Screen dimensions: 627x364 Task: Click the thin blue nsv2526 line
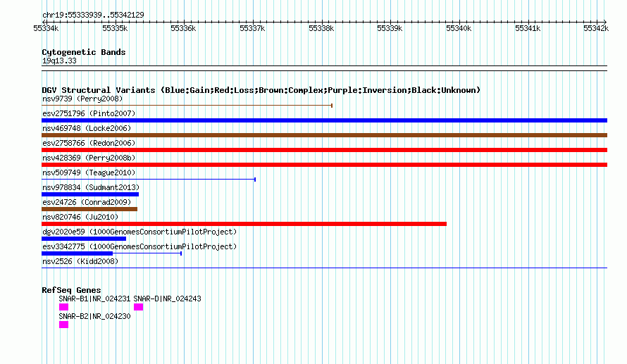pyautogui.click(x=324, y=268)
